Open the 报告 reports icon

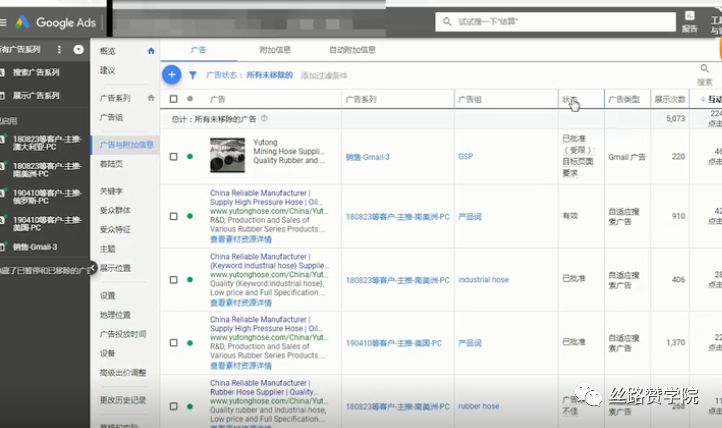coord(689,22)
